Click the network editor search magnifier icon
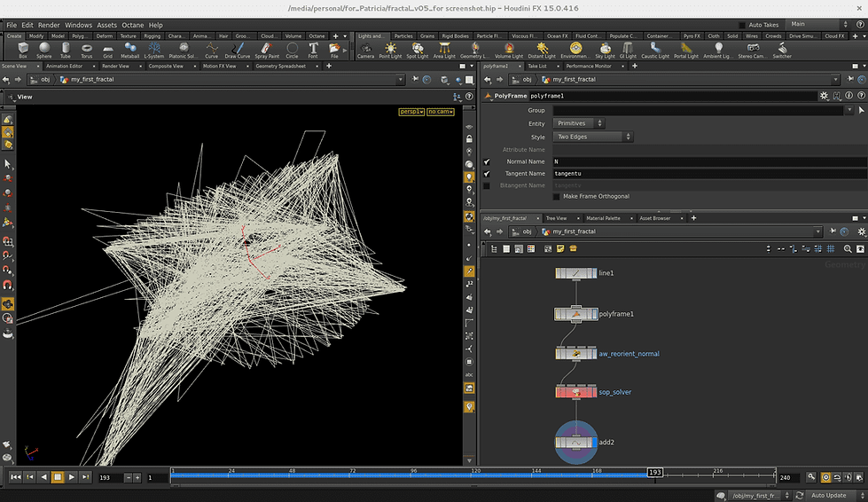Viewport: 868px width, 502px height. point(848,249)
